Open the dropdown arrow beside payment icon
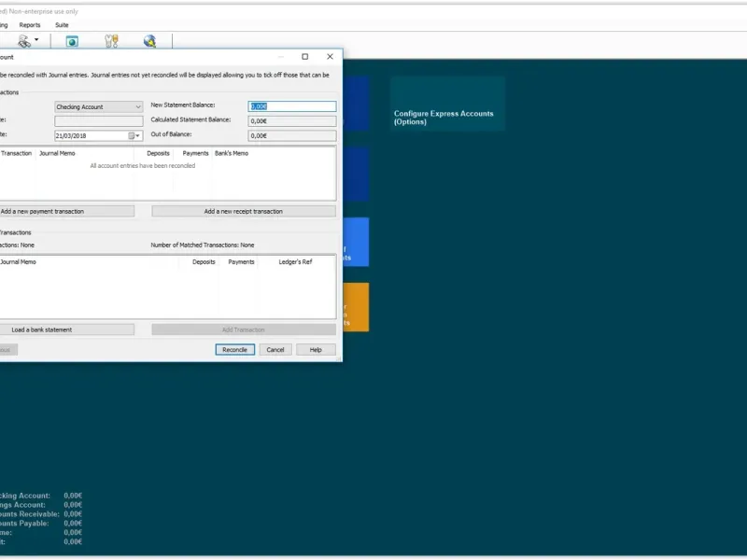The image size is (747, 560). pos(36,39)
